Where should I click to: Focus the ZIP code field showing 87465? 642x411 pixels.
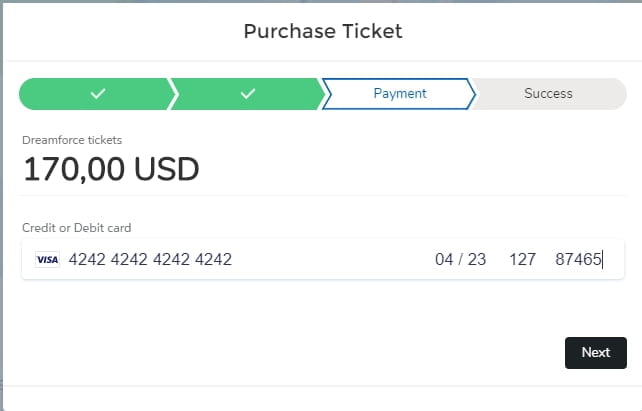(x=578, y=260)
